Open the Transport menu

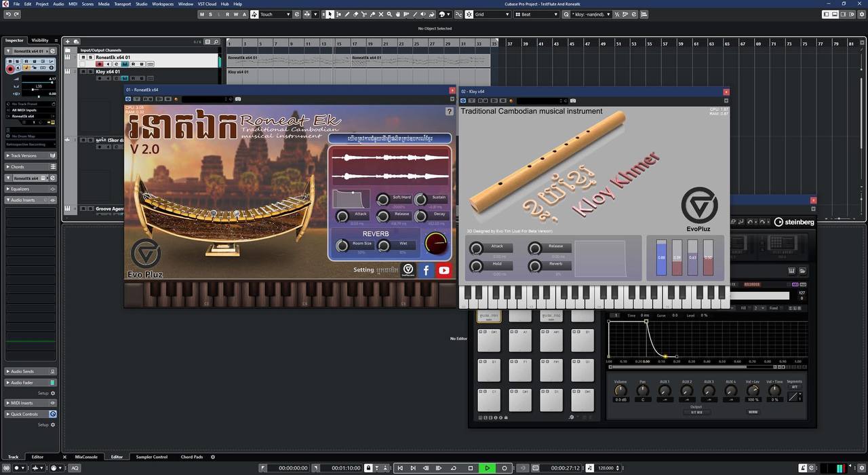[x=122, y=4]
